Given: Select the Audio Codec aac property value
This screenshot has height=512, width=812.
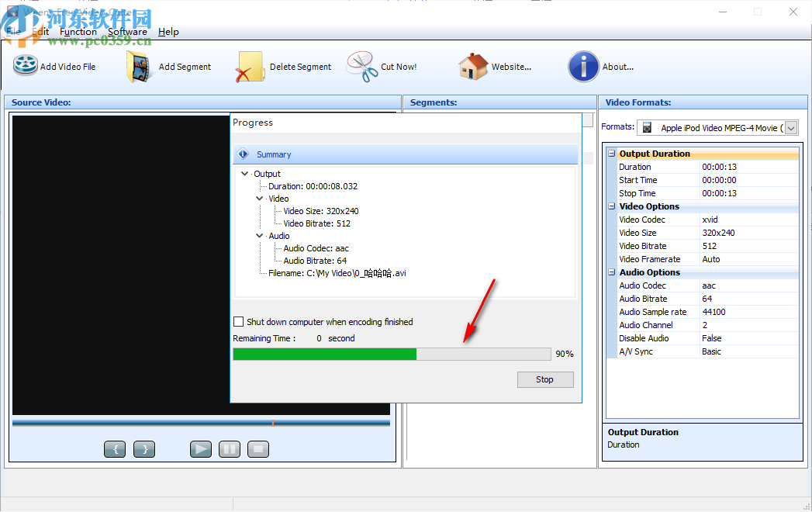Looking at the screenshot, I should (x=749, y=285).
